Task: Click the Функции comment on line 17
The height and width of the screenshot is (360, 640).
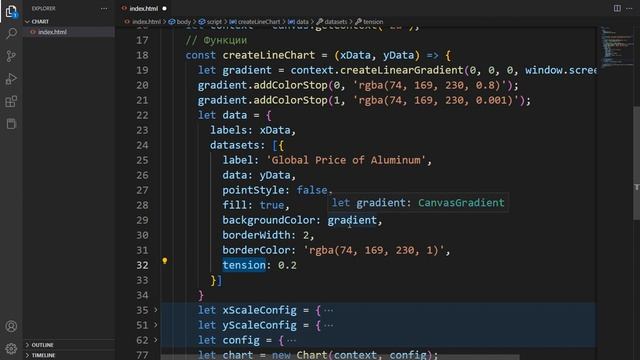Action: coord(216,40)
